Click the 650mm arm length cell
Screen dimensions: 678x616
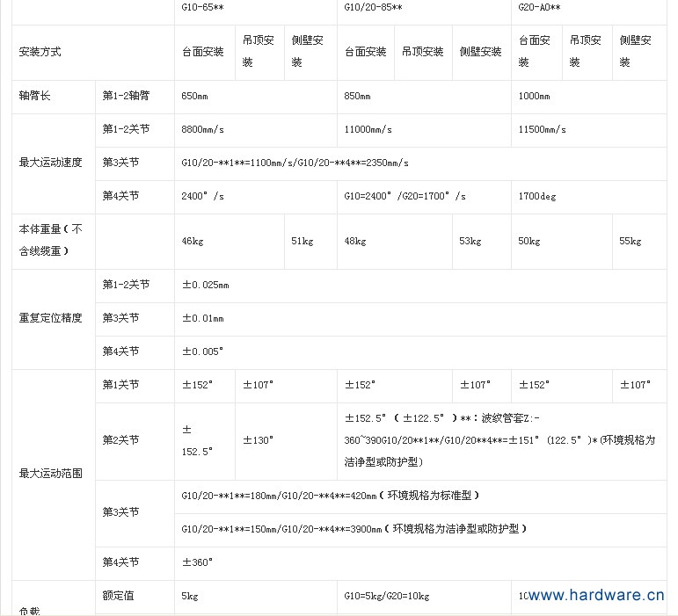[195, 96]
